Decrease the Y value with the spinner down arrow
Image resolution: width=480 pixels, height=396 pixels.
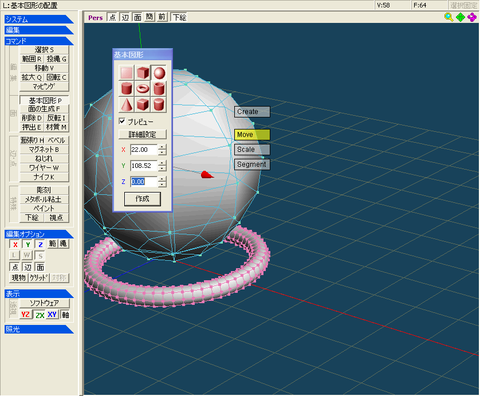point(162,168)
